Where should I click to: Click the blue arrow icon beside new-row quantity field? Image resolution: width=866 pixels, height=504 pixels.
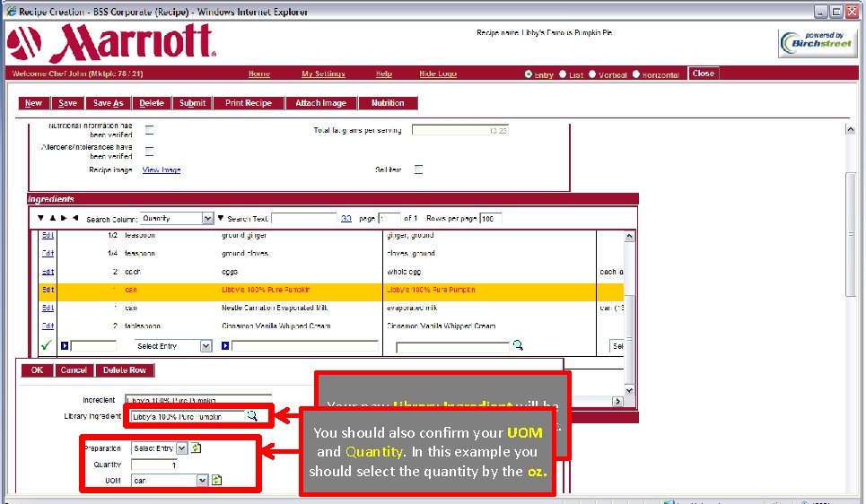click(x=65, y=345)
